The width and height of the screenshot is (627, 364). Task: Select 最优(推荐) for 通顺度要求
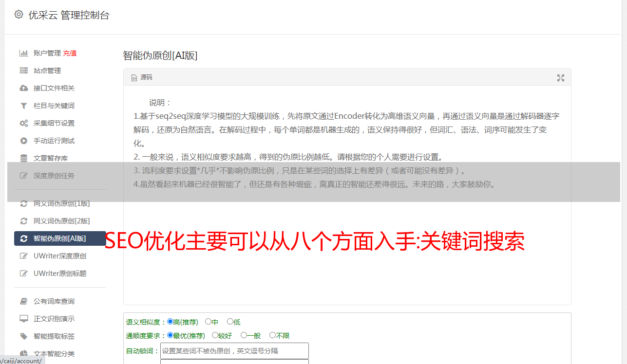tap(170, 335)
